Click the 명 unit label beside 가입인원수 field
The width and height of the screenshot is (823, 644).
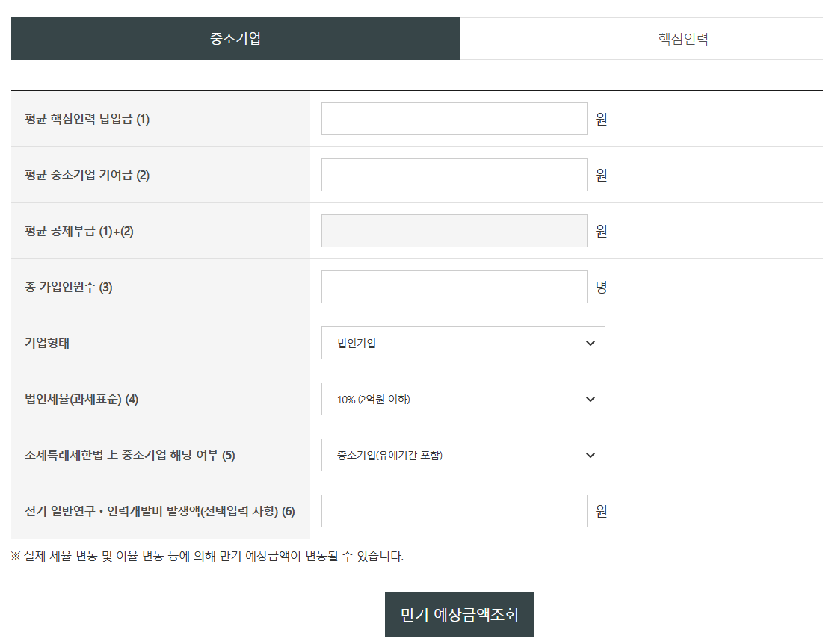click(602, 286)
